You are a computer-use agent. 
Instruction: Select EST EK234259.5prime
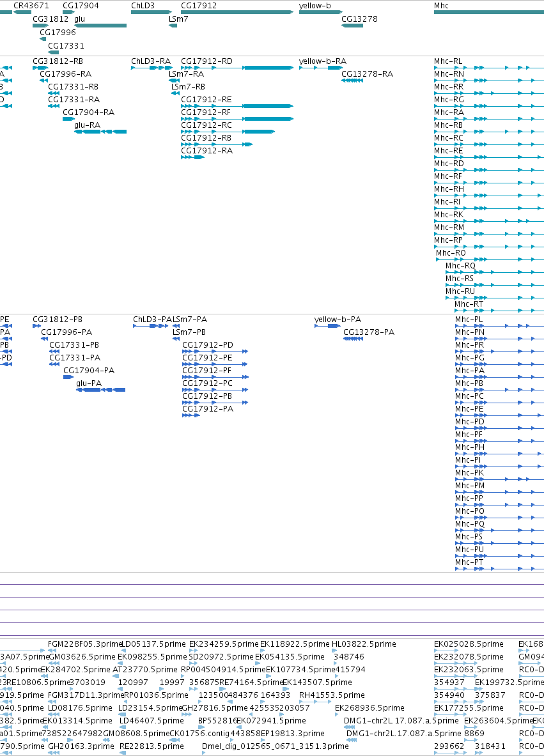click(224, 644)
